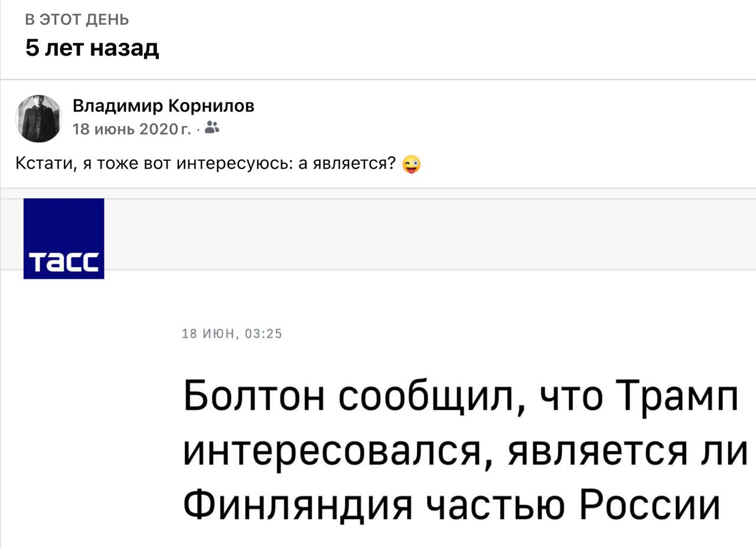Open the Владимир Корнилов profile name link
This screenshot has width=756, height=548.
pos(164,106)
